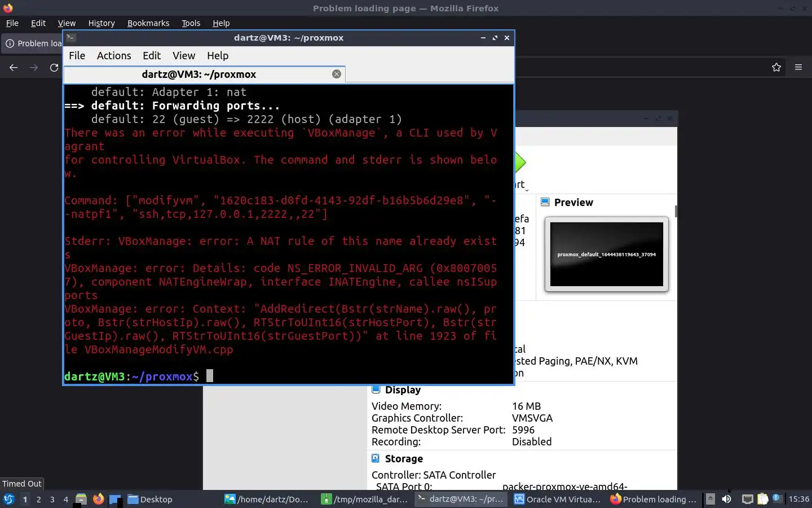
Task: Switch to workspace 3
Action: [x=52, y=499]
